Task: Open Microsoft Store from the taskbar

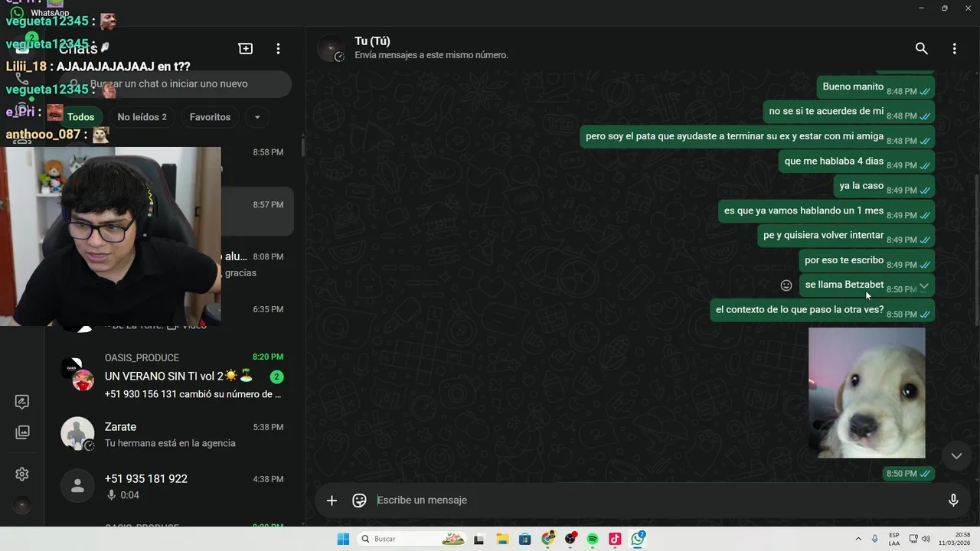Action: pyautogui.click(x=525, y=539)
